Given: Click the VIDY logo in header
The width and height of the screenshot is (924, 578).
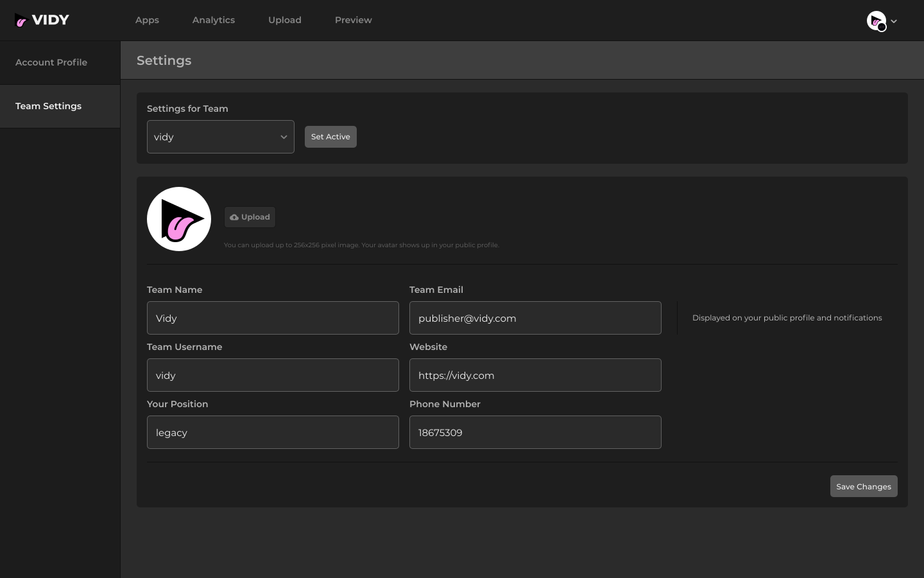Looking at the screenshot, I should [x=42, y=20].
